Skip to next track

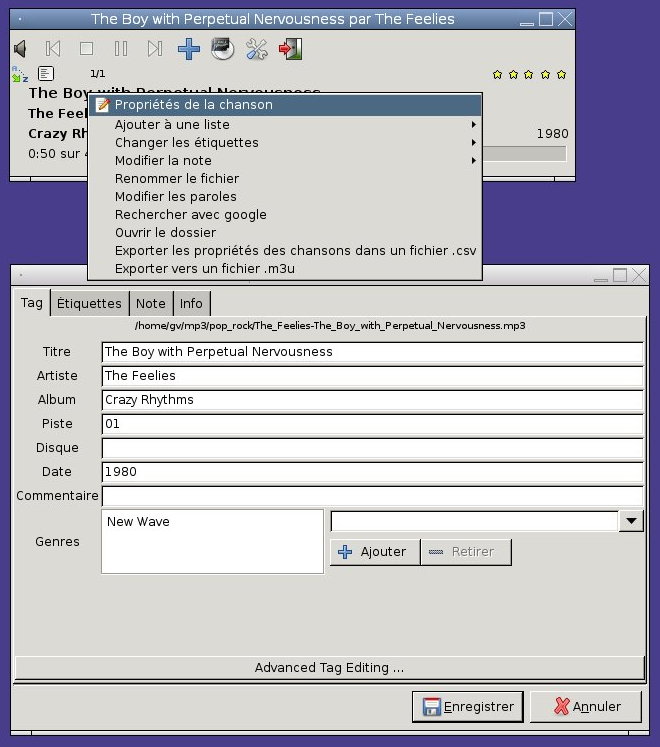click(x=154, y=49)
